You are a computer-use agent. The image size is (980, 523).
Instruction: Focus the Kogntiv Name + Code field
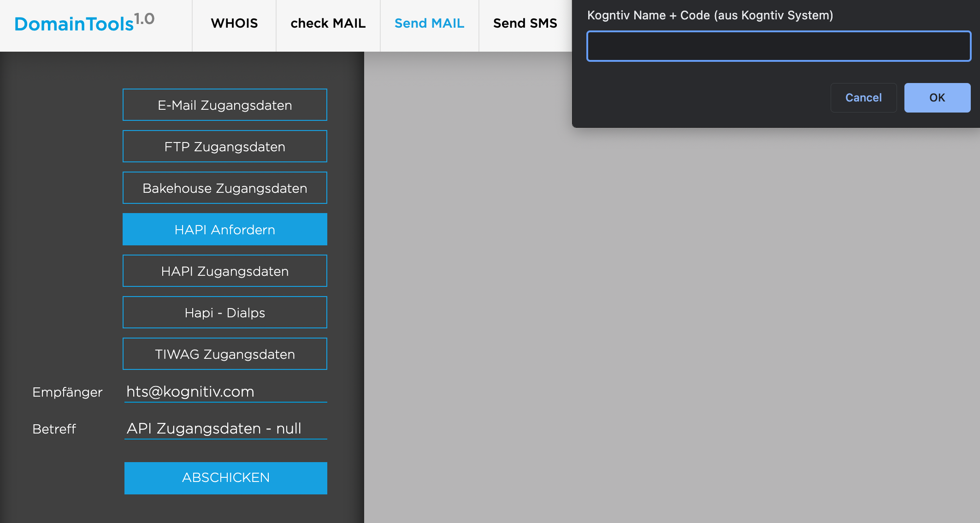779,46
